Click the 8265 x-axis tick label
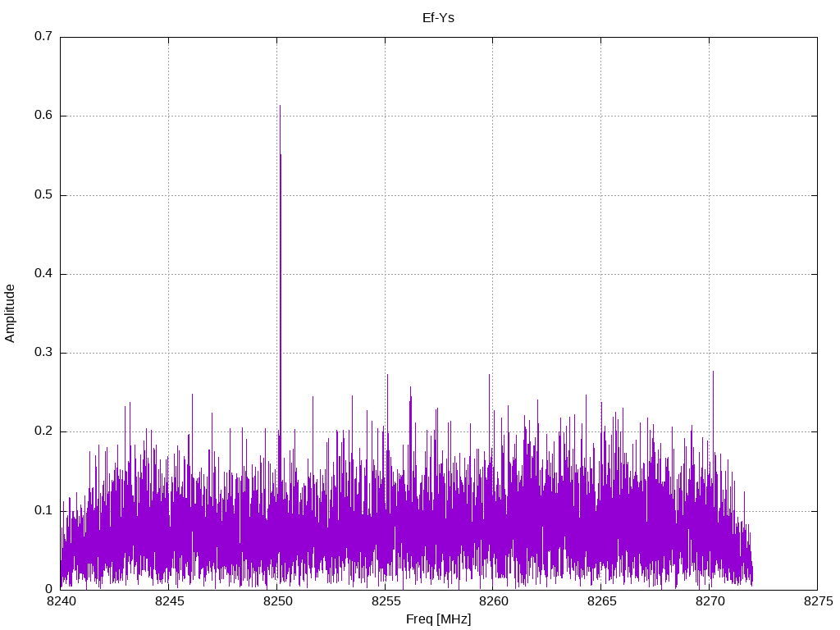 click(600, 603)
